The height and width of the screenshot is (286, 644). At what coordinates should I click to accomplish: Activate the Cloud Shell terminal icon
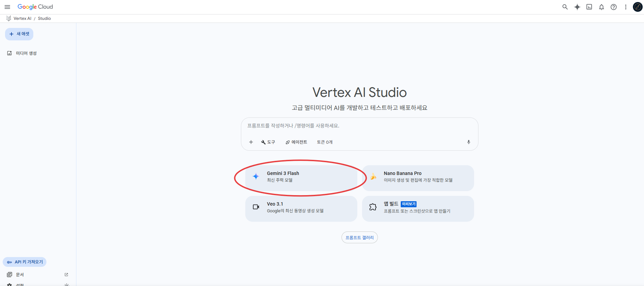[x=589, y=7]
